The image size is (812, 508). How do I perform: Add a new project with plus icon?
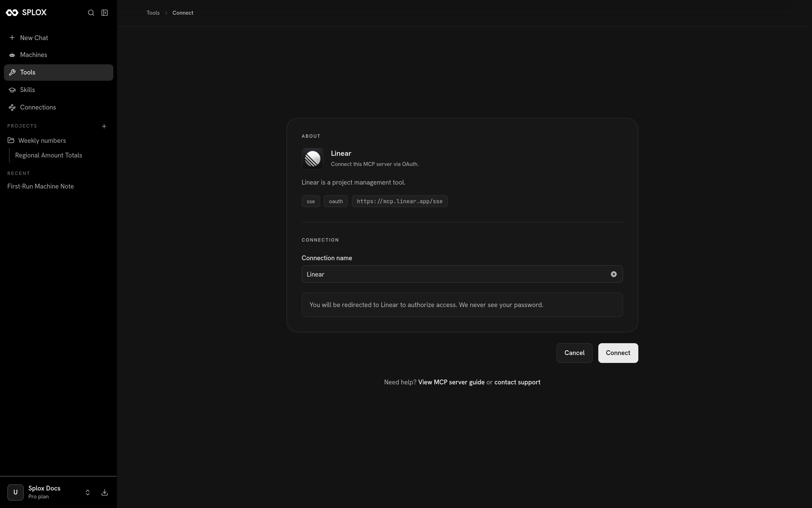coord(104,126)
